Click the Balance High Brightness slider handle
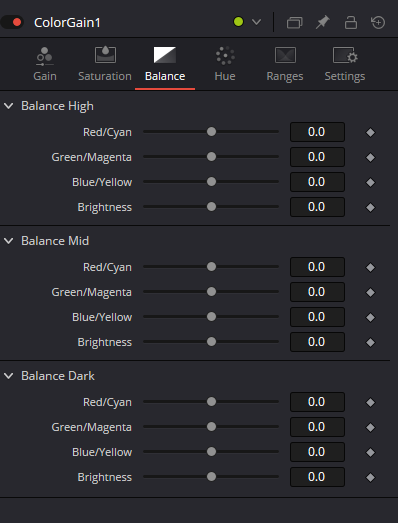 (x=211, y=207)
